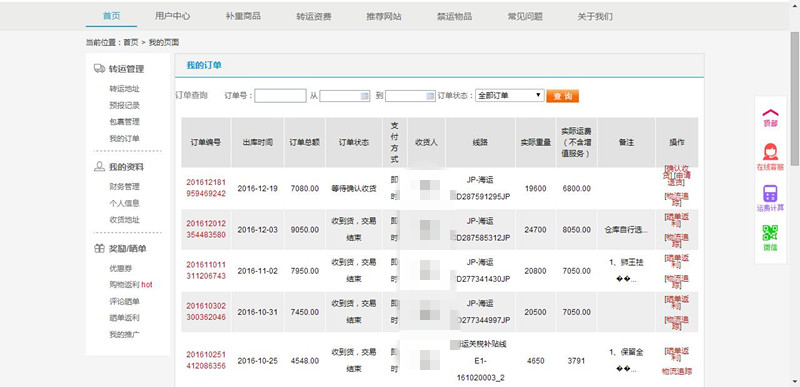
Task: Click 物流追踪 for the 2016-10-31 order
Action: point(677,323)
